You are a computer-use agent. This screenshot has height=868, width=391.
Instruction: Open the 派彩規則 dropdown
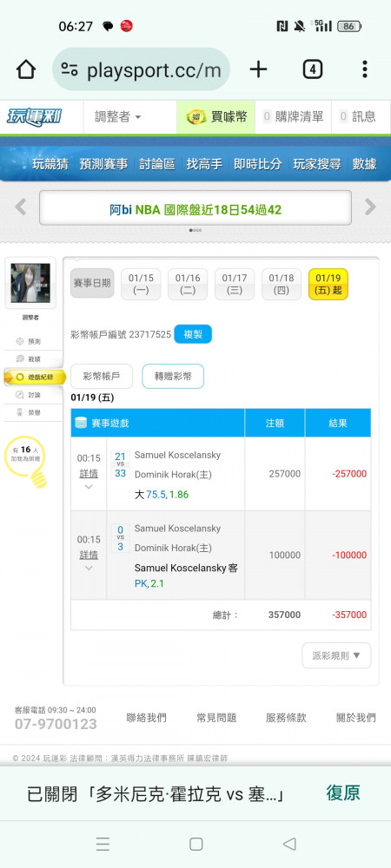coord(337,655)
